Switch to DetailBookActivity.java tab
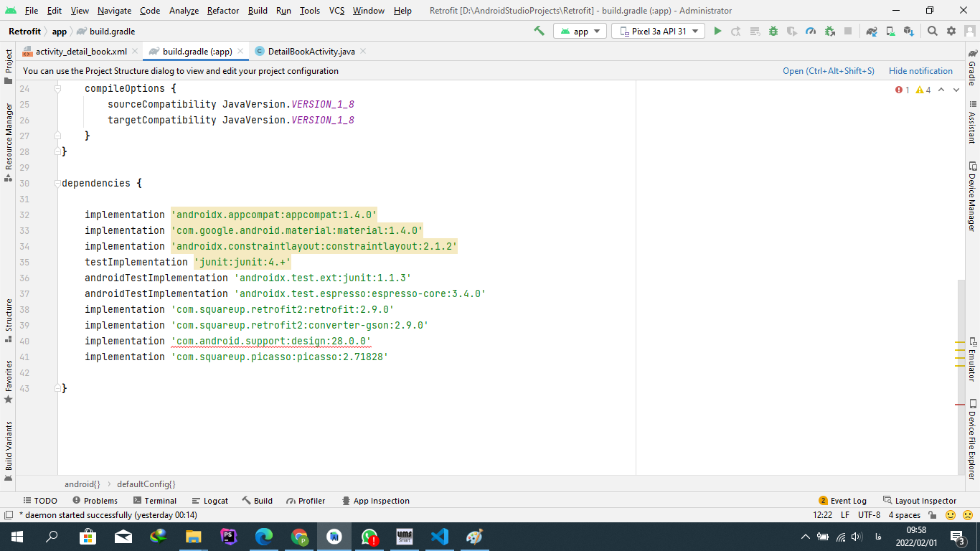 click(310, 52)
